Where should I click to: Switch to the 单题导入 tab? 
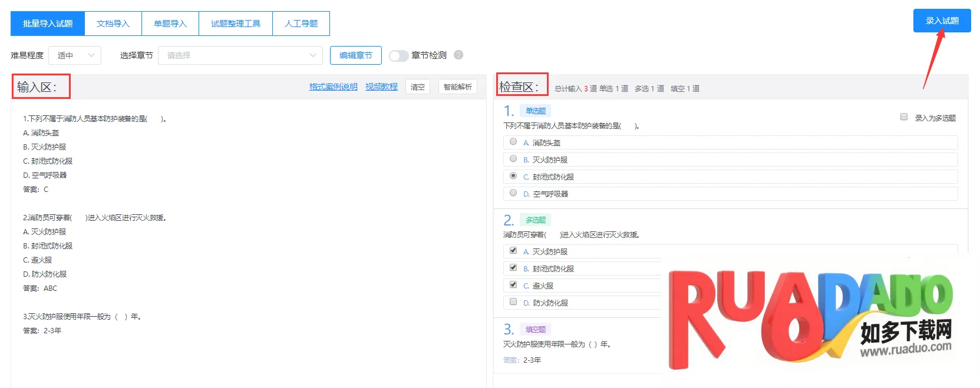click(x=170, y=24)
